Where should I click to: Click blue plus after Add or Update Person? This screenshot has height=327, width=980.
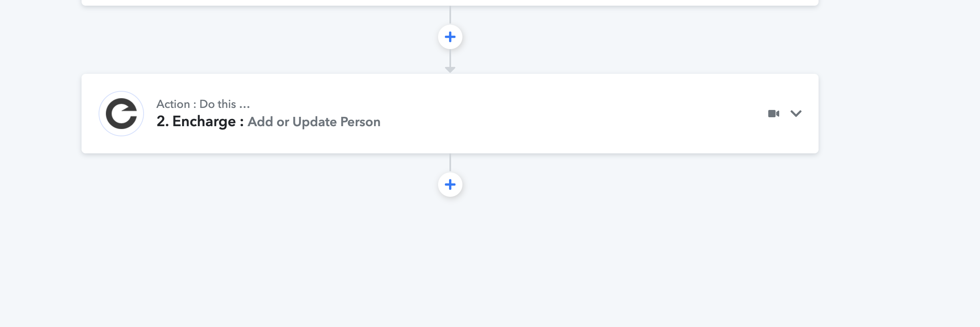pos(450,185)
